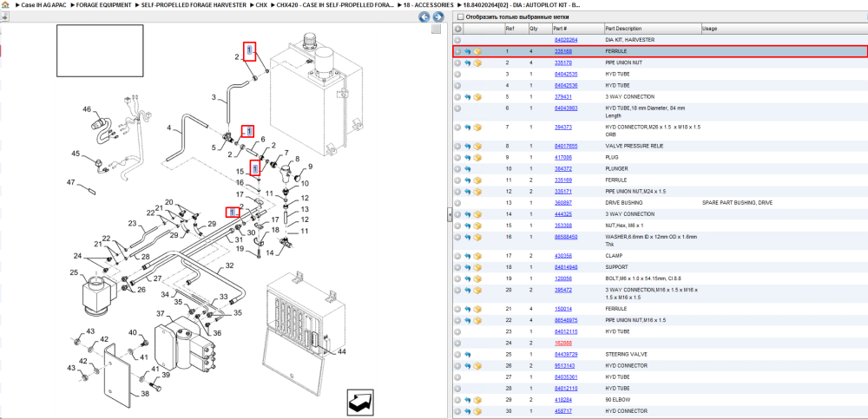Click box icon for CLAMP 430356
This screenshot has width=868, height=419.
(x=477, y=256)
